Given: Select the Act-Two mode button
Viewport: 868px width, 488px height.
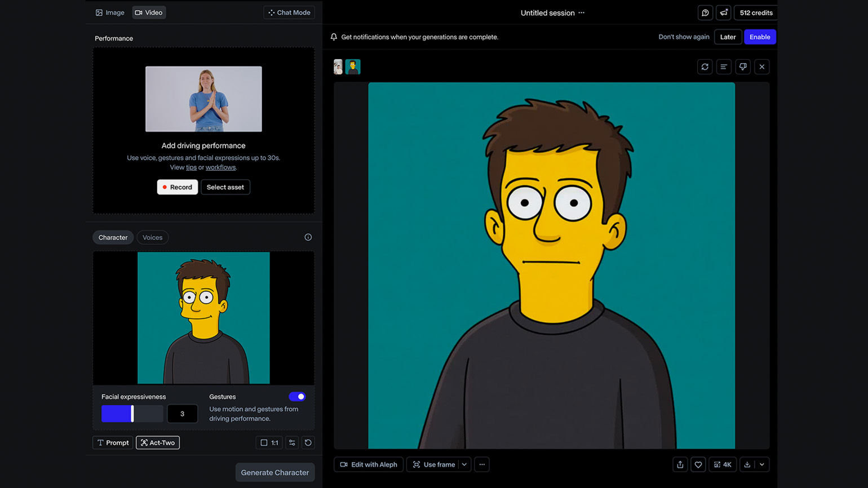Looking at the screenshot, I should (x=158, y=443).
